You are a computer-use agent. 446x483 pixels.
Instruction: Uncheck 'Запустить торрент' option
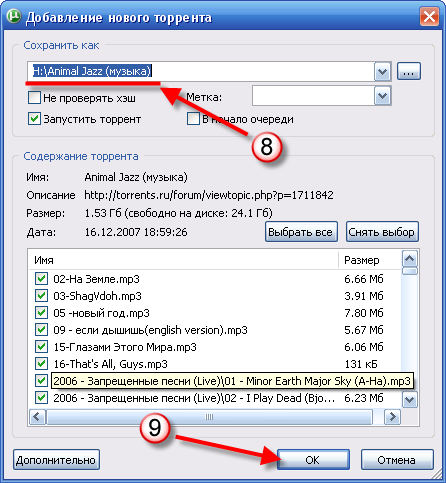click(34, 119)
